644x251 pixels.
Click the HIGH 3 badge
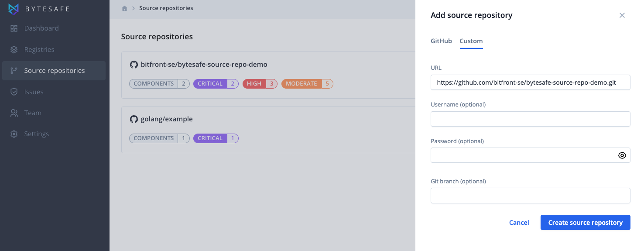pos(260,84)
